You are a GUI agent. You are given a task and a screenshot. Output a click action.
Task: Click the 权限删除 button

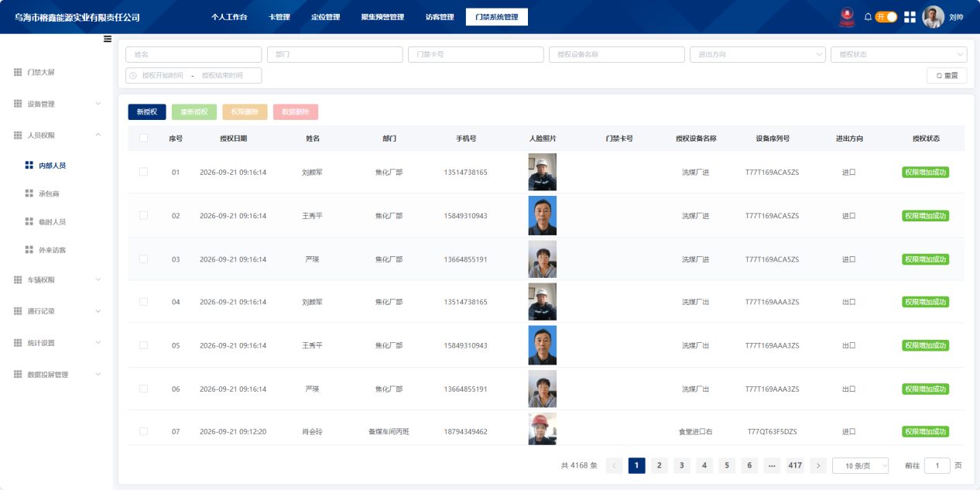click(x=245, y=112)
